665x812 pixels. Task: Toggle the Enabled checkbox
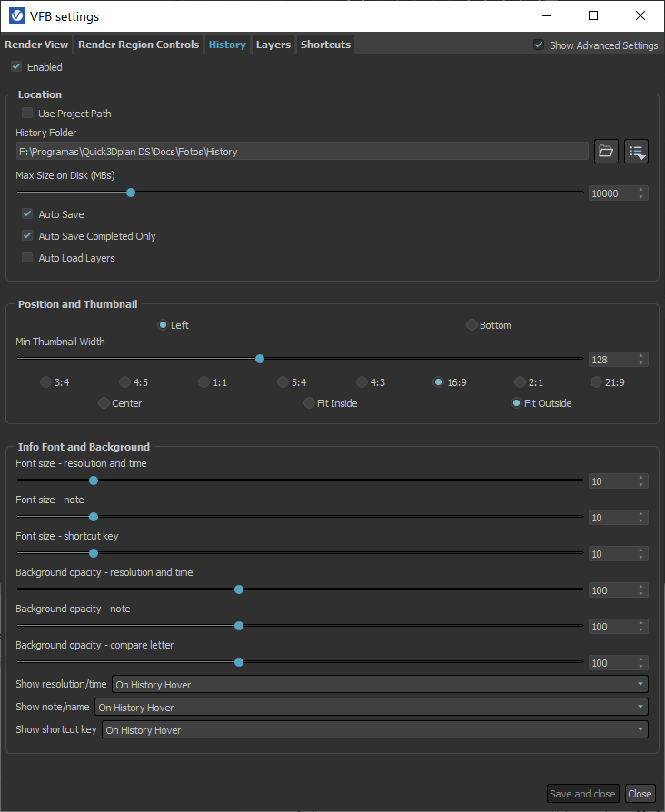click(16, 67)
